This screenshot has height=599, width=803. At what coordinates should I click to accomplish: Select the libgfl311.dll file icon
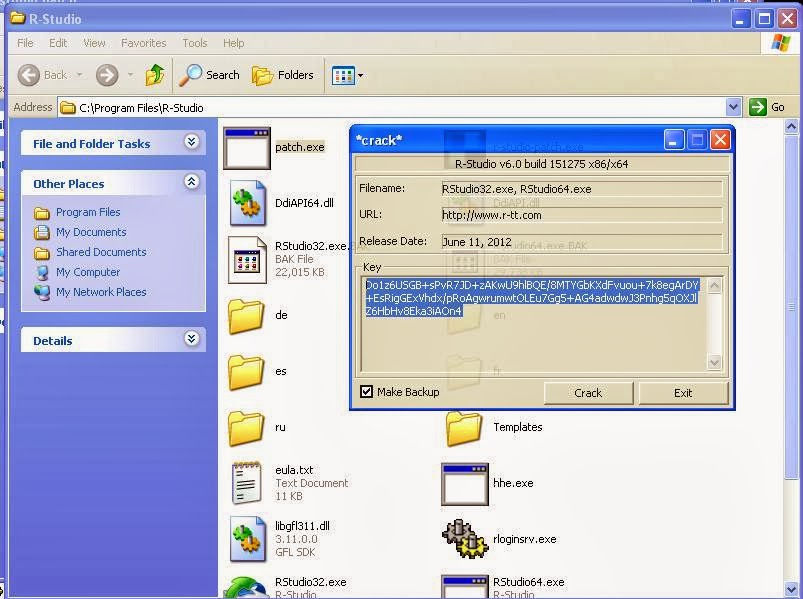tap(247, 540)
